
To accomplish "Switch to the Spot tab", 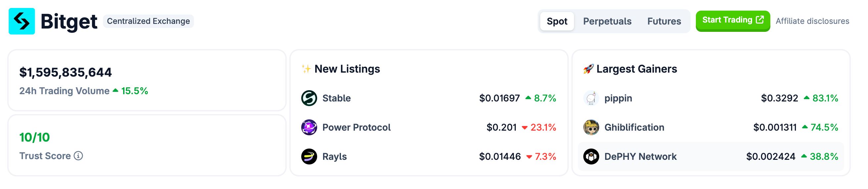I will 557,21.
